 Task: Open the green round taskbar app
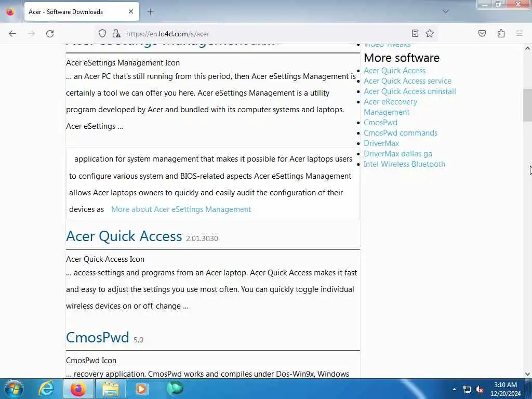pos(175,389)
